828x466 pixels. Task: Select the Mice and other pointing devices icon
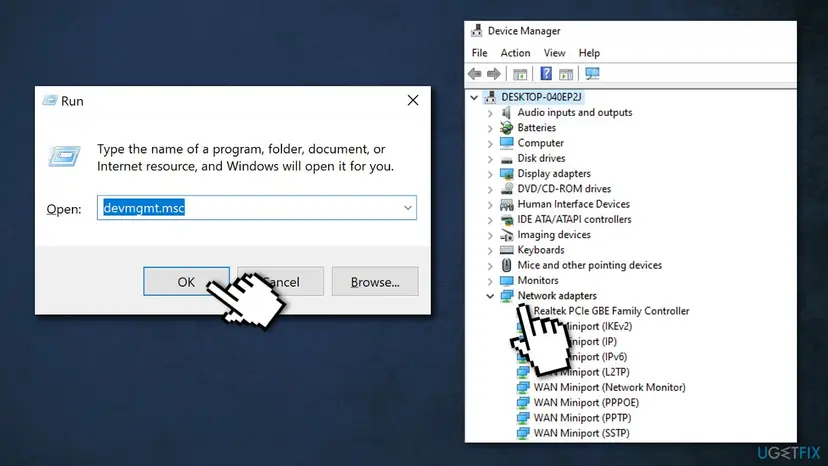coord(506,265)
